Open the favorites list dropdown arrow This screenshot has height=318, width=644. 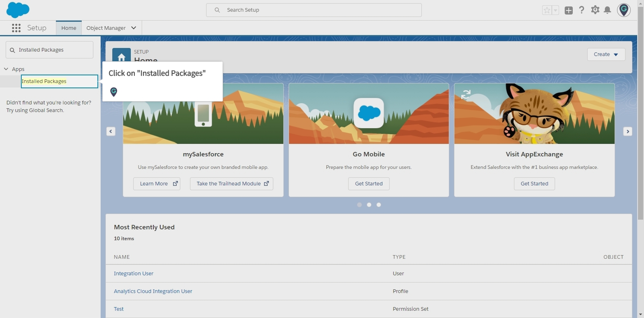[x=555, y=10]
